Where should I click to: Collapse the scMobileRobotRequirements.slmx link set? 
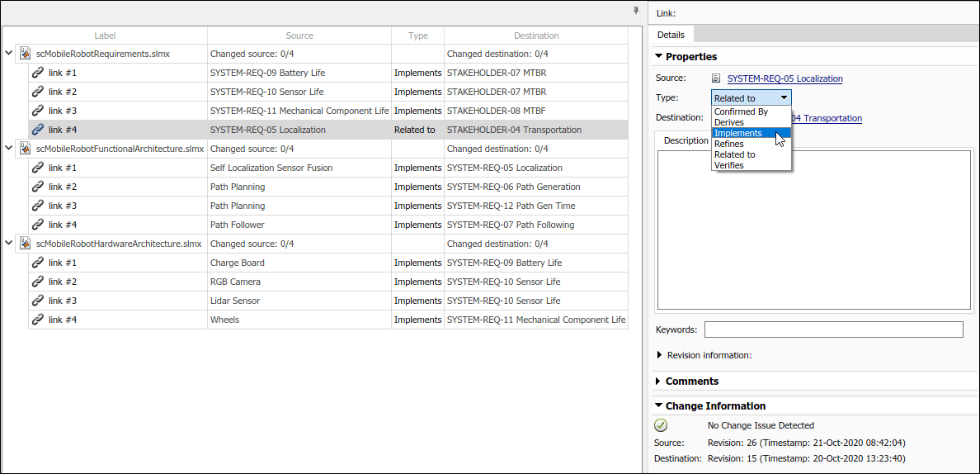click(9, 54)
